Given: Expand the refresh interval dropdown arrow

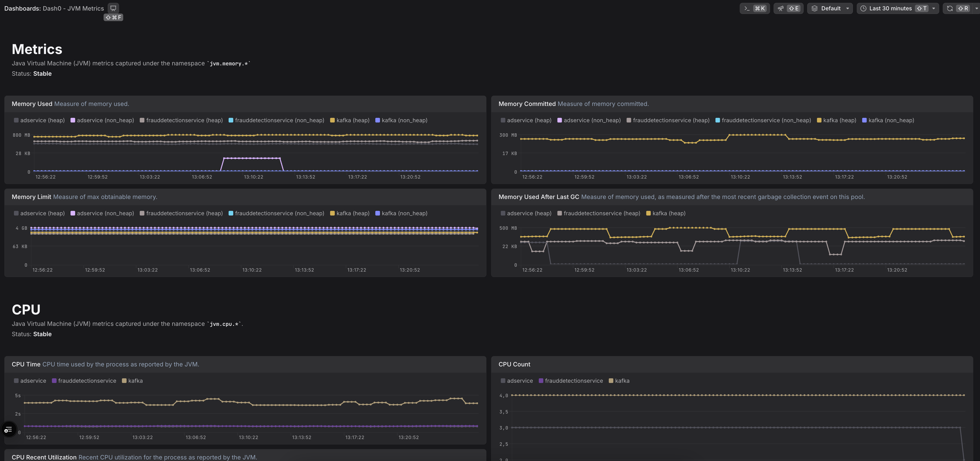Looking at the screenshot, I should 977,8.
